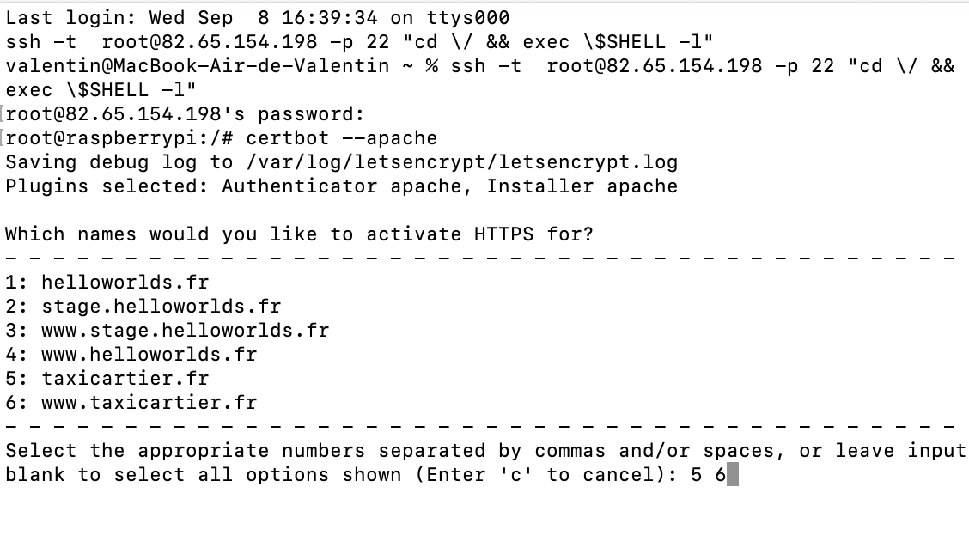969x560 pixels.
Task: Click the 'Enter 'c' to cancel' text
Action: 540,475
